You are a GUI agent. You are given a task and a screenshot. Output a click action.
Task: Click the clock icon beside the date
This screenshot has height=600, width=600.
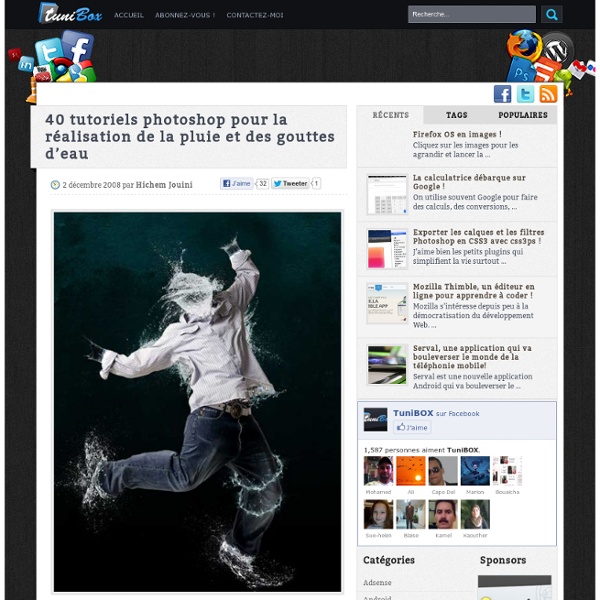pyautogui.click(x=55, y=185)
